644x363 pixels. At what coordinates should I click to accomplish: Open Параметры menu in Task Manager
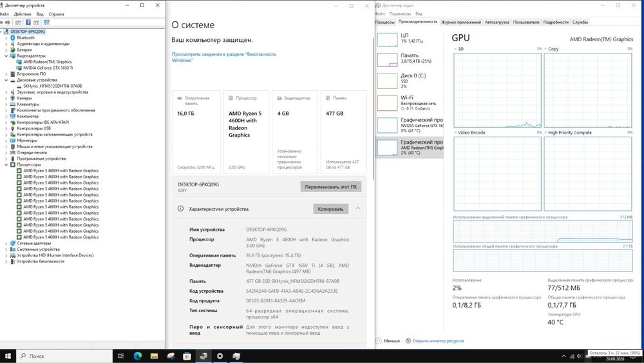[x=400, y=14]
